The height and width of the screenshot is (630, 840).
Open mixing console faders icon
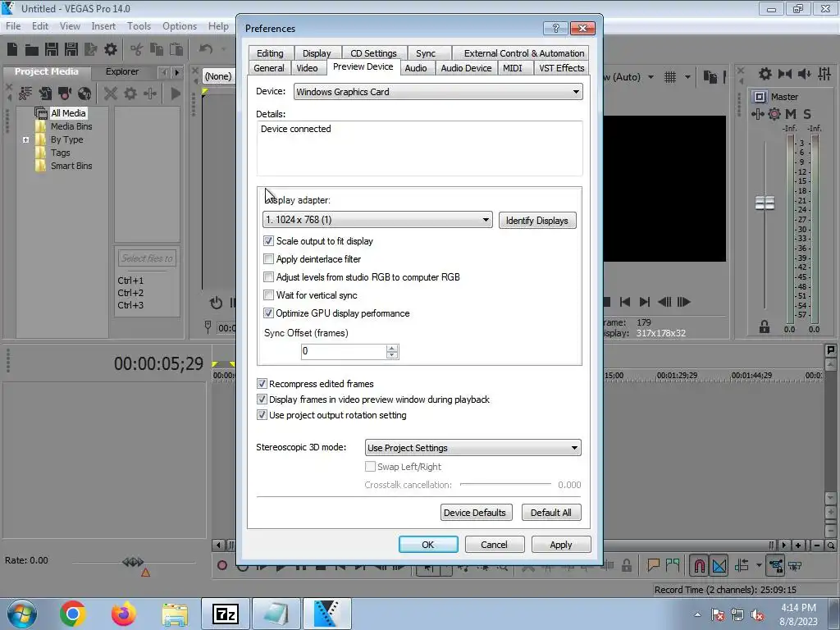824,74
